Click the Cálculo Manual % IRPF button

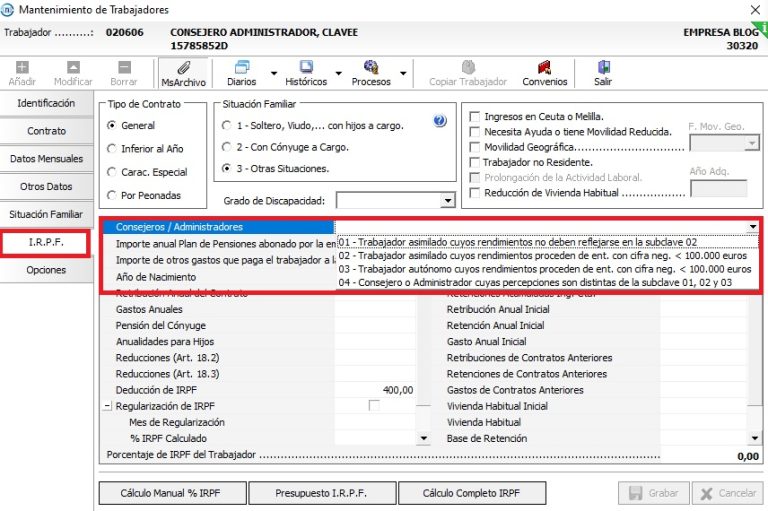pyautogui.click(x=172, y=493)
